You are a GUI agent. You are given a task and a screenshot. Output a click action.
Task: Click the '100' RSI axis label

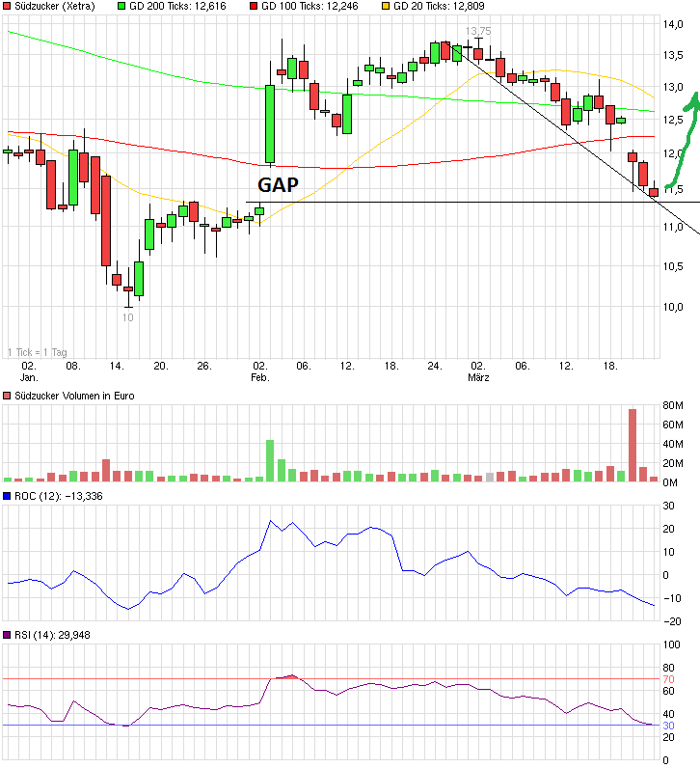(672, 645)
